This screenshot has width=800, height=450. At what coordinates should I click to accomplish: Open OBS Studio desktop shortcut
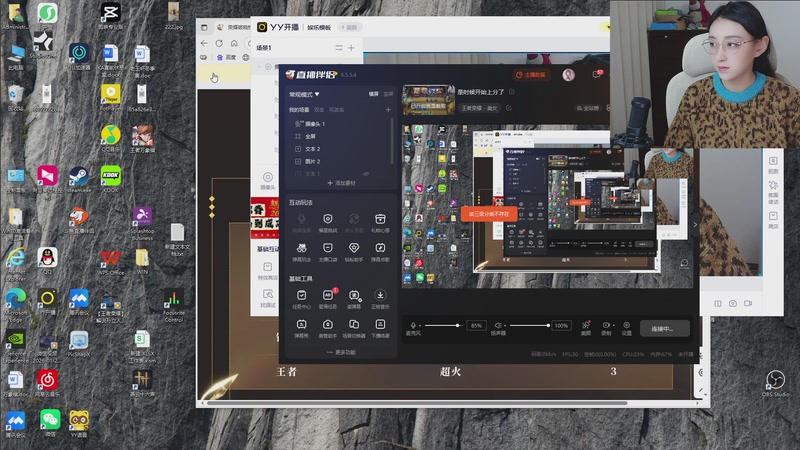click(775, 384)
